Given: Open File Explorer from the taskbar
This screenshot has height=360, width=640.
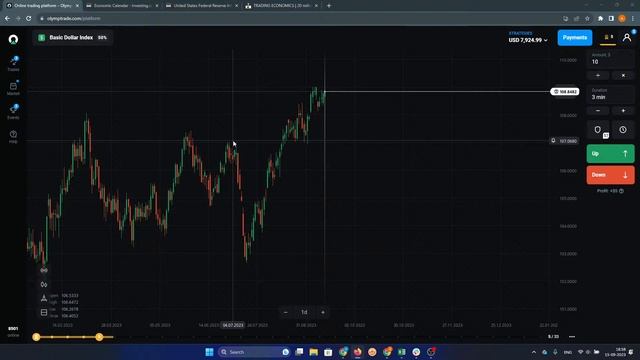Looking at the screenshot, I should pos(313,352).
